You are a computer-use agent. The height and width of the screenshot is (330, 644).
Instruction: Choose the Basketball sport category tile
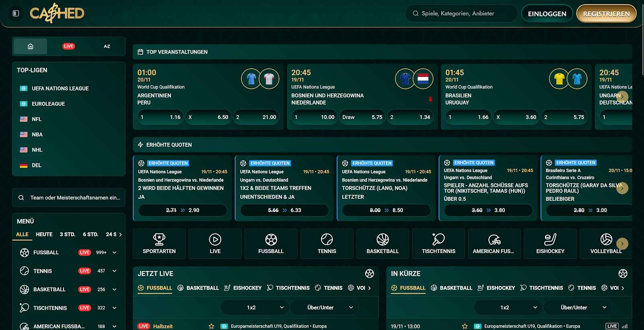[x=382, y=243]
